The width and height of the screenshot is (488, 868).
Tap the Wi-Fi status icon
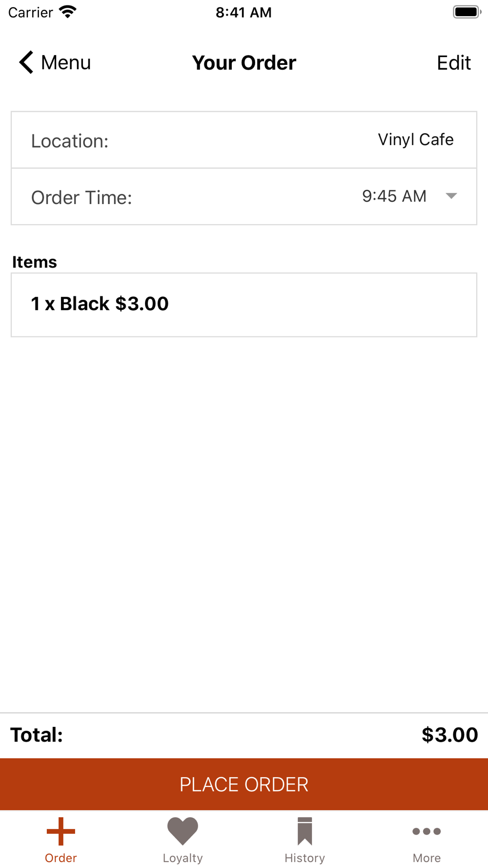tap(68, 12)
